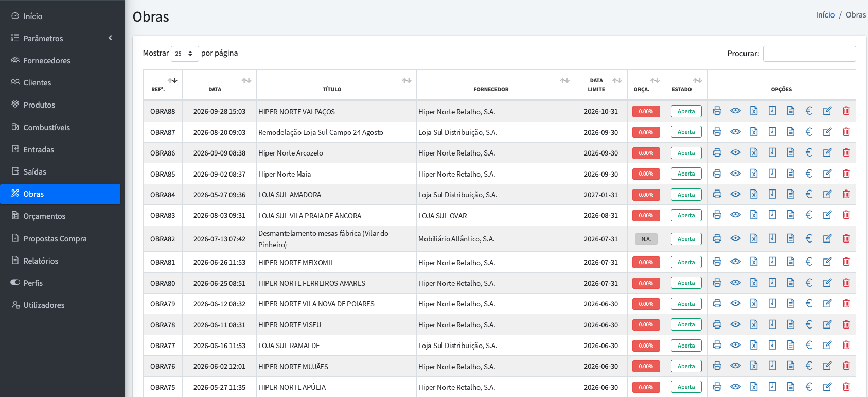Print the OBRA88 work record
Screen dimensions: 868x397
pos(717,111)
